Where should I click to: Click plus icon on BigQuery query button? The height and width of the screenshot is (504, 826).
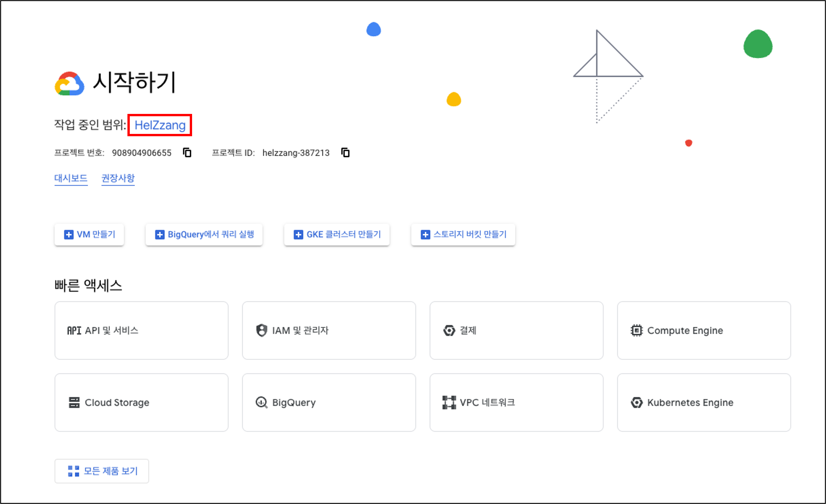tap(160, 234)
